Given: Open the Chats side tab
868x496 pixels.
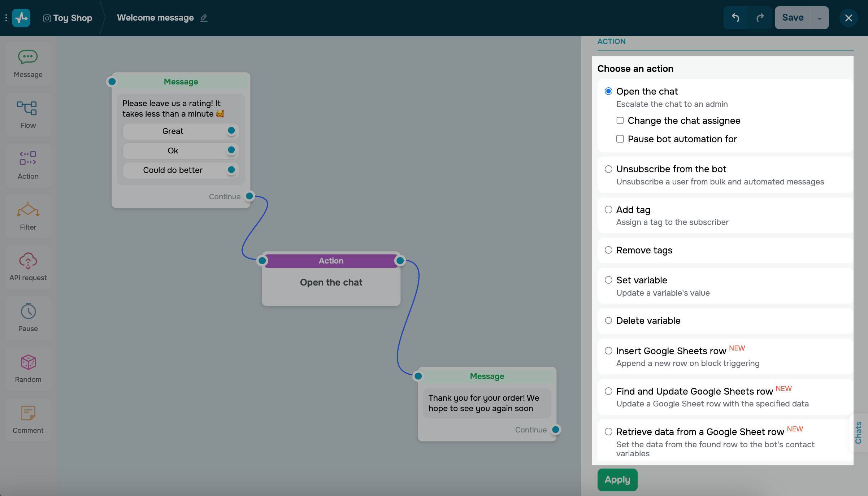Looking at the screenshot, I should 858,432.
